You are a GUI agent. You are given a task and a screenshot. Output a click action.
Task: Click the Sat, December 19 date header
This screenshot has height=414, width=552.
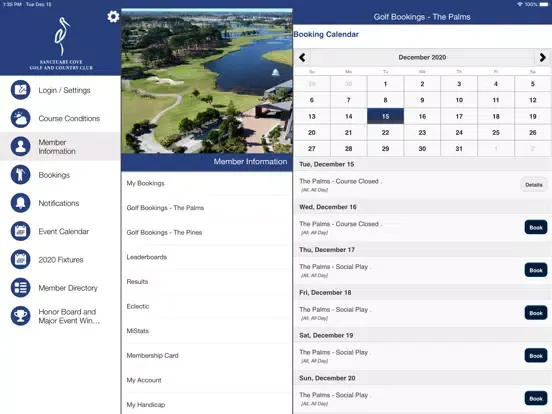point(326,335)
